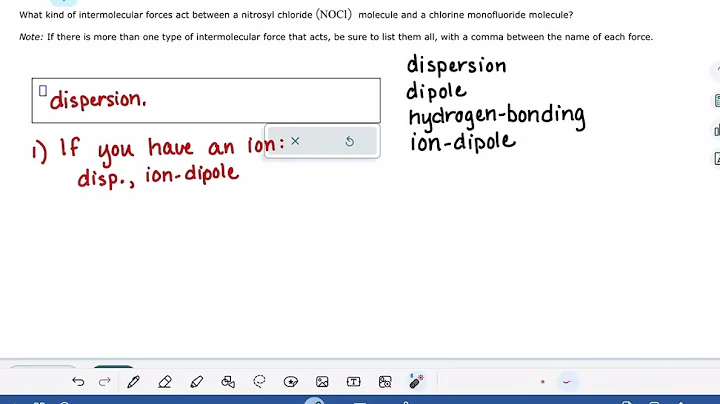Click inside the answer input box
This screenshot has height=404, width=720.
coord(206,101)
